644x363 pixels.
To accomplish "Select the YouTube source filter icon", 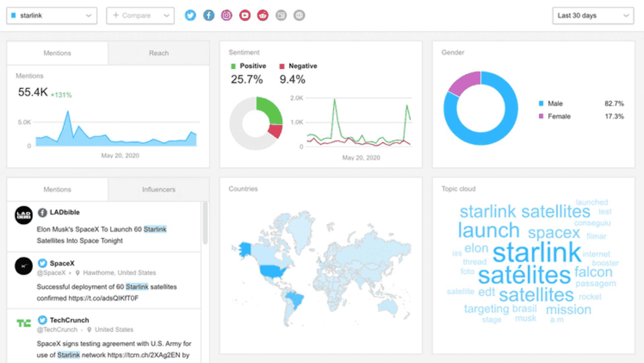I will pos(245,15).
